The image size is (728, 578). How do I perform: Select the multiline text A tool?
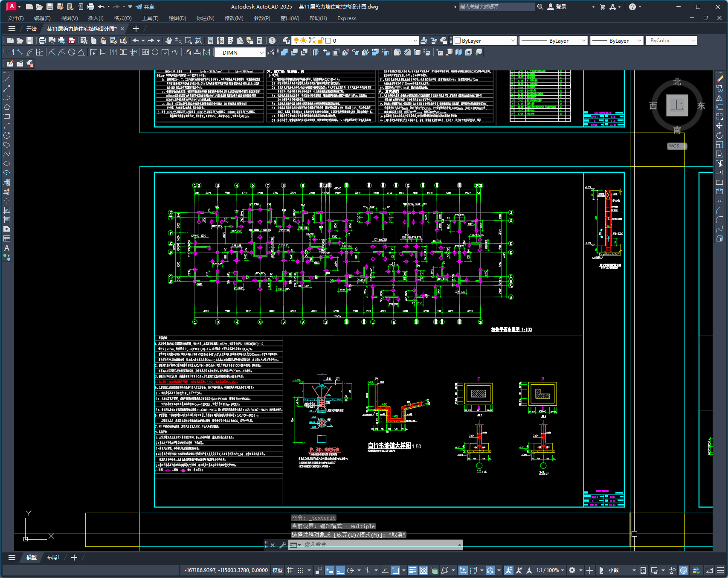click(7, 248)
